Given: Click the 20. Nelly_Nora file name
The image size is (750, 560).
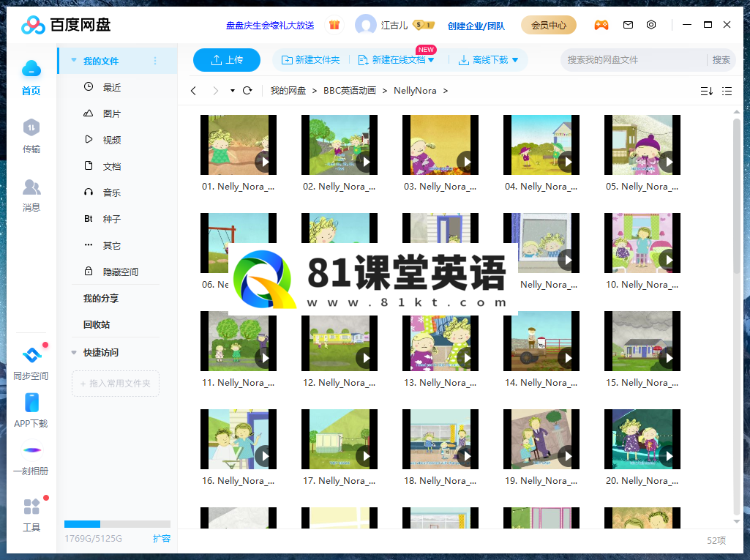Looking at the screenshot, I should pos(642,480).
